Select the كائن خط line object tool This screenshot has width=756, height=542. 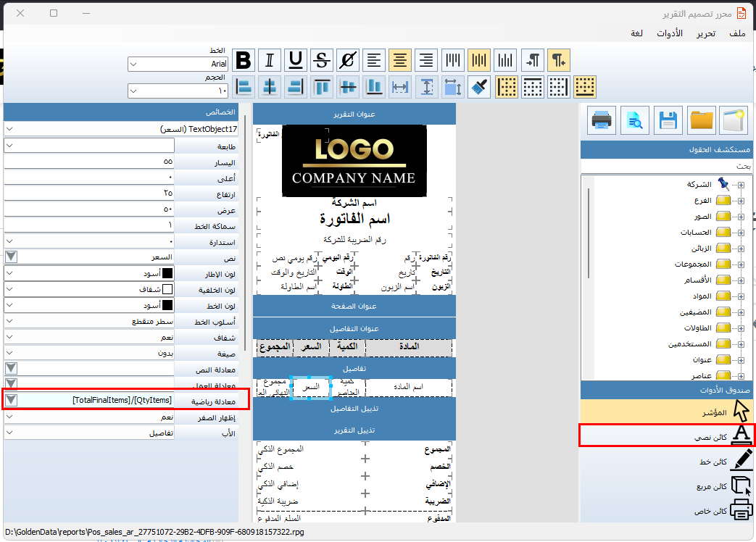click(x=666, y=462)
